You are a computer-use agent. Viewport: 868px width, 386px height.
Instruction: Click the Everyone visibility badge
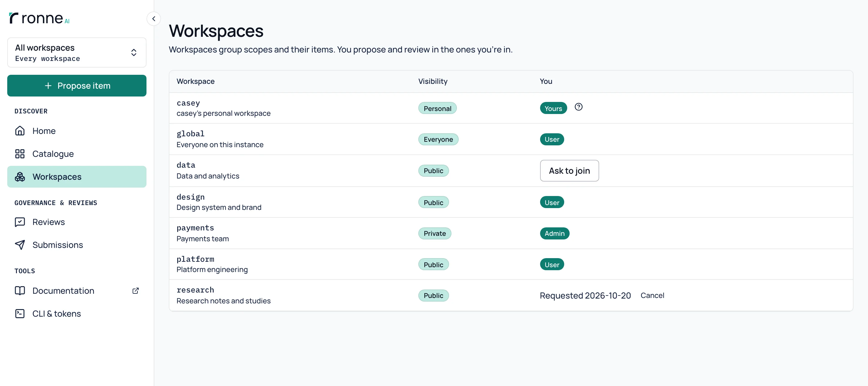pyautogui.click(x=438, y=139)
